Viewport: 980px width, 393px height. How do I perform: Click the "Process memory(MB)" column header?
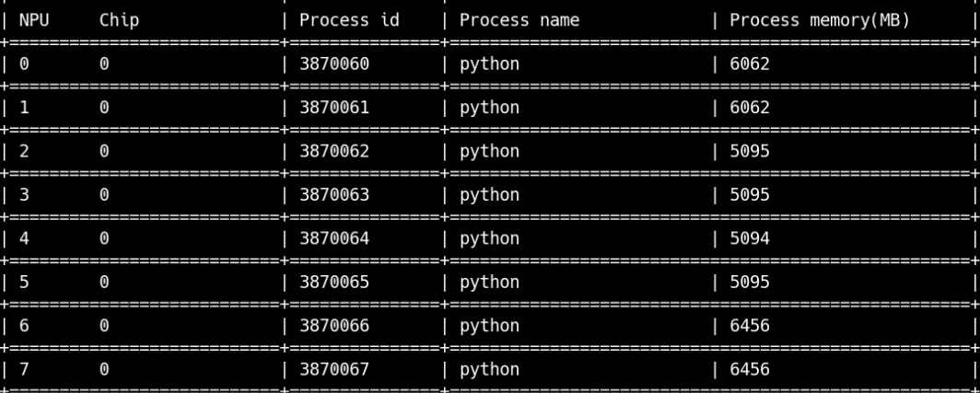820,19
